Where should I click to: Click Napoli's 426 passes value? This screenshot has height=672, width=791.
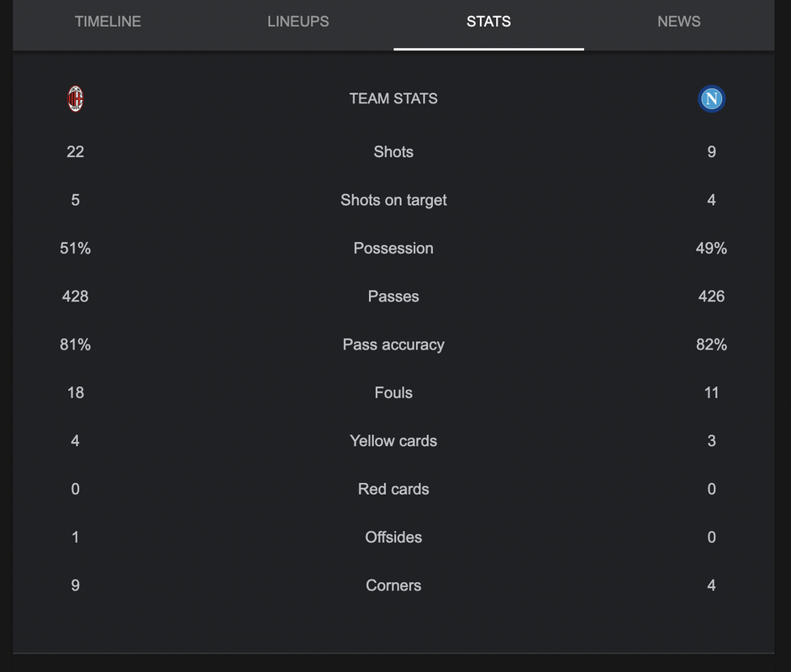(711, 297)
